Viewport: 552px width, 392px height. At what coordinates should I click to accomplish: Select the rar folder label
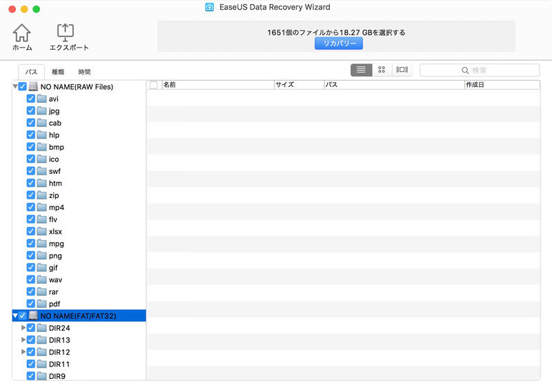54,292
